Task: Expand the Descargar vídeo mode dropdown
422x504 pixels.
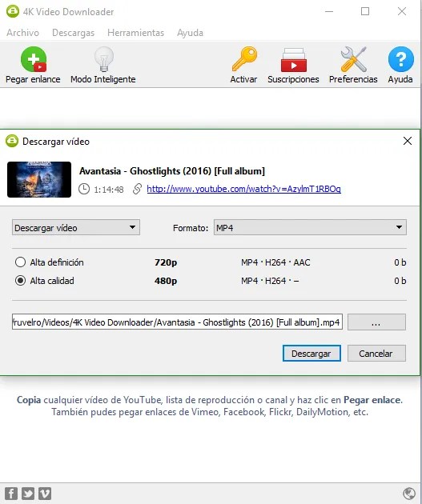Action: [x=76, y=227]
